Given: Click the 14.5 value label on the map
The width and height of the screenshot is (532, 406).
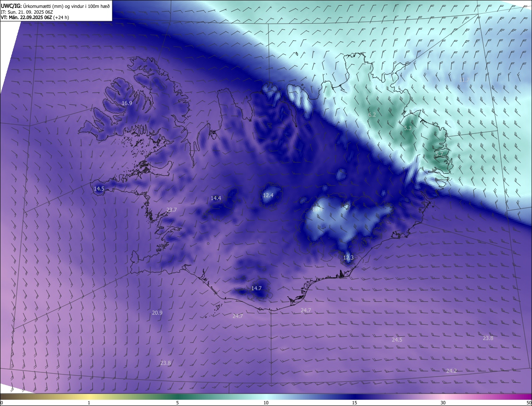Looking at the screenshot, I should 99,189.
